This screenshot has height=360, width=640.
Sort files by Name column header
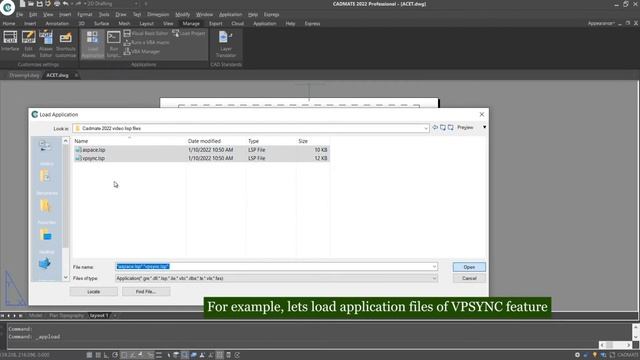coord(81,141)
